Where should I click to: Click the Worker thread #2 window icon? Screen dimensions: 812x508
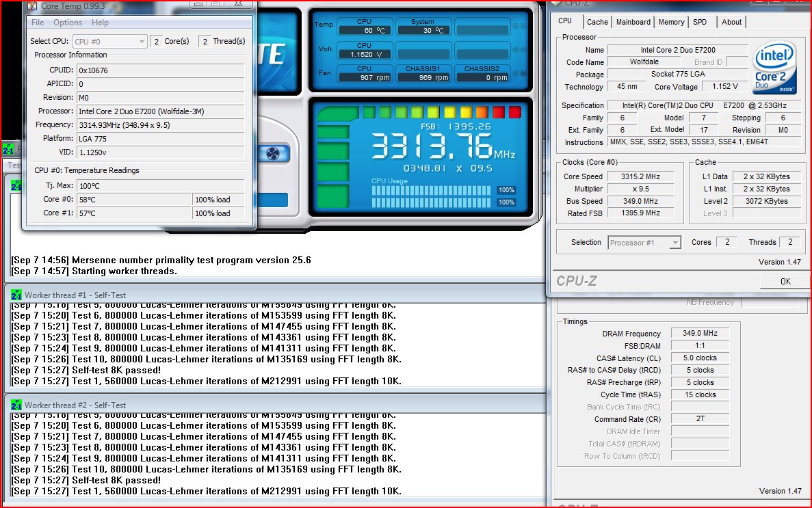coord(16,405)
